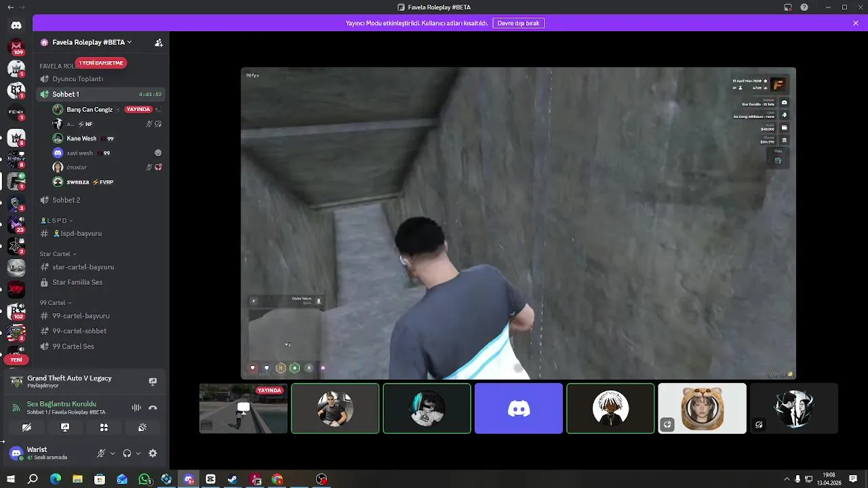Image resolution: width=868 pixels, height=488 pixels.
Task: Open the Discord inbox icon in the title bar
Action: tap(788, 7)
